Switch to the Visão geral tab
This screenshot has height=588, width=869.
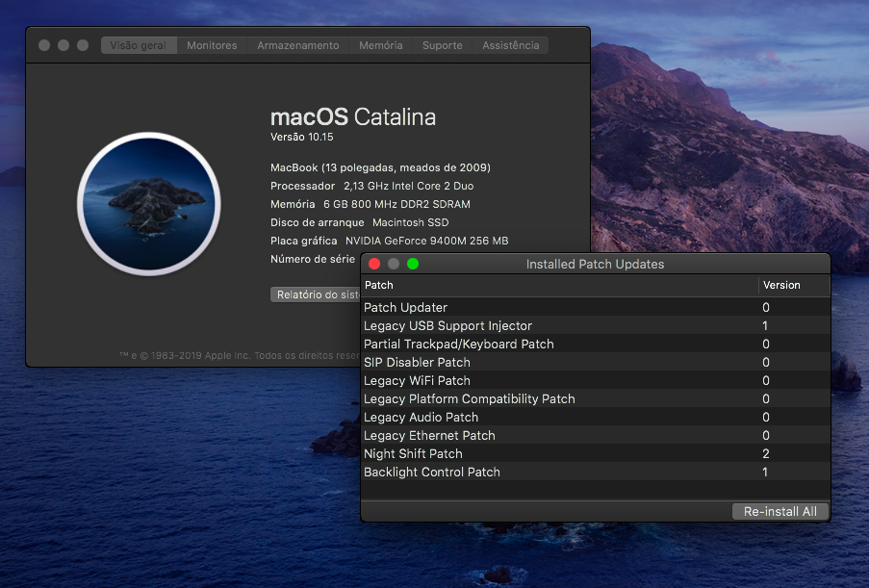click(x=139, y=45)
